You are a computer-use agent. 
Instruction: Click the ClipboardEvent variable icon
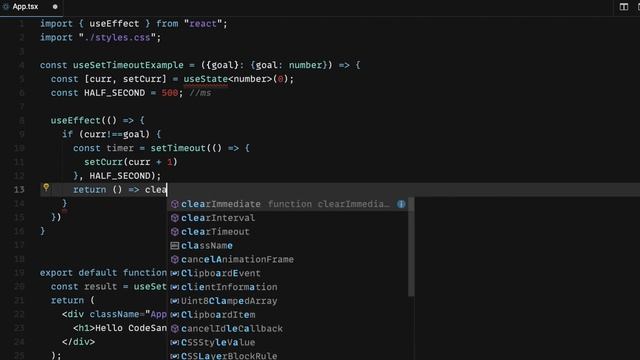click(175, 273)
